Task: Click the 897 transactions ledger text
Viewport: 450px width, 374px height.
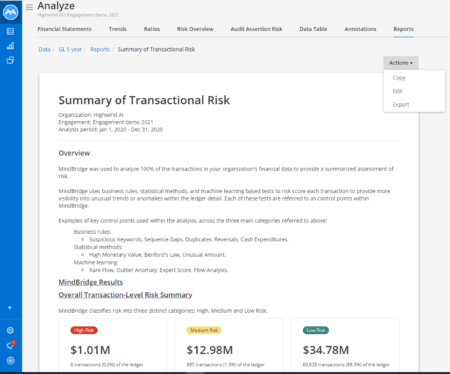Action: (x=225, y=365)
